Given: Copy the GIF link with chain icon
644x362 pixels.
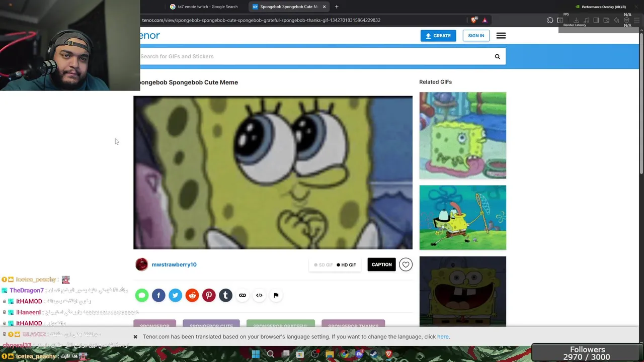Looking at the screenshot, I should coord(243,295).
